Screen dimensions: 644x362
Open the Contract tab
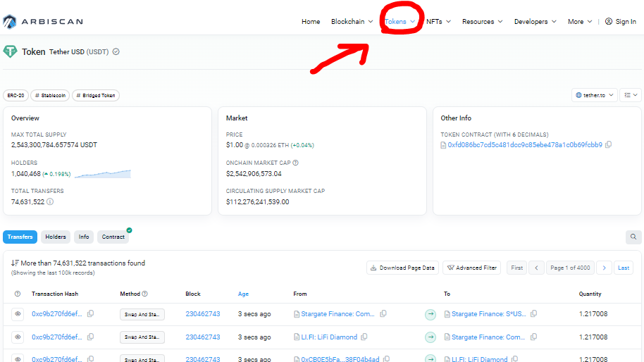[113, 237]
